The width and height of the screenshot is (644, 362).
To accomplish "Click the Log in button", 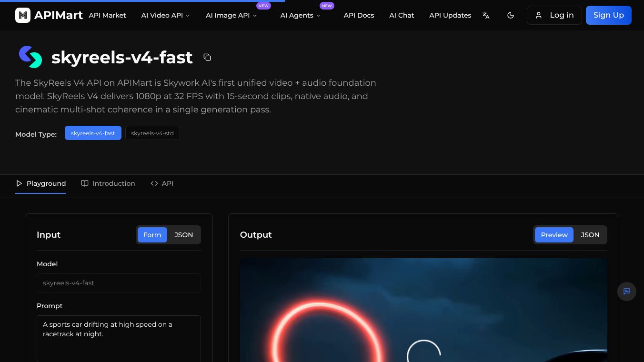I will coord(554,15).
